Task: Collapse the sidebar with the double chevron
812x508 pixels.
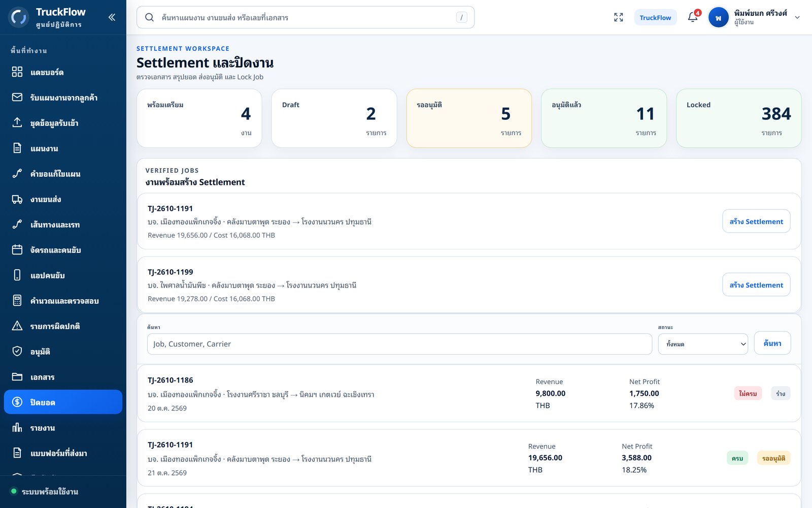Action: click(x=112, y=17)
